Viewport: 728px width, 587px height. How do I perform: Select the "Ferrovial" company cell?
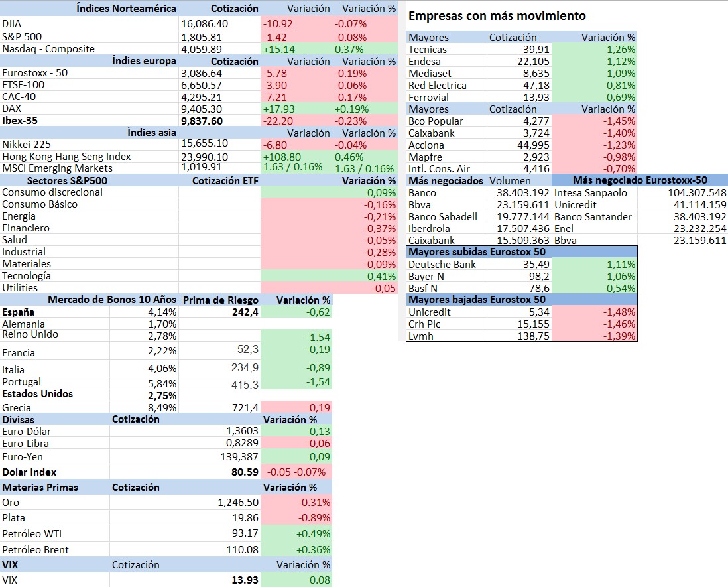(x=428, y=97)
